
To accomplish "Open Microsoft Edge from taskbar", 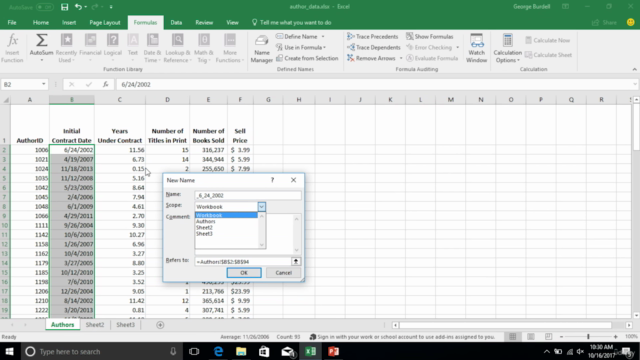I will pos(218,351).
